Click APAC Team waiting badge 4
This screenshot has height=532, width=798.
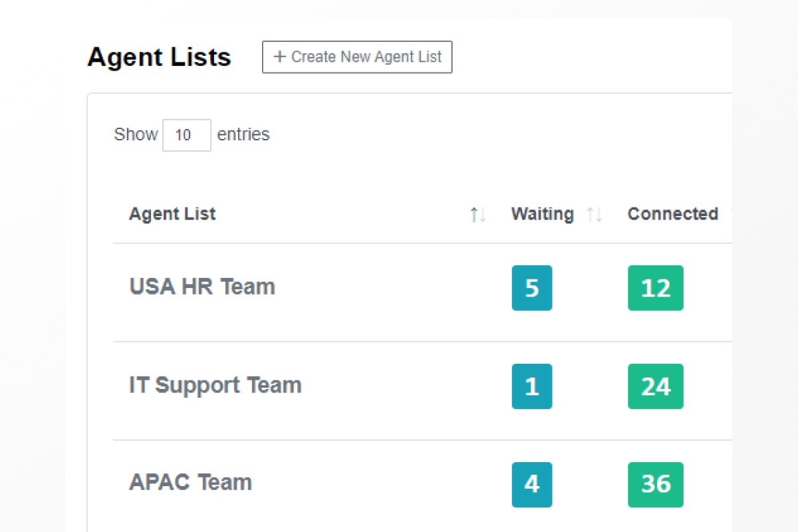coord(532,484)
